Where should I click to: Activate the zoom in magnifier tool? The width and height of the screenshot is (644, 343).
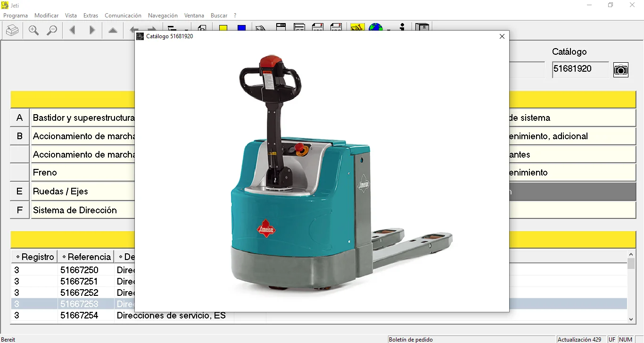[x=33, y=30]
